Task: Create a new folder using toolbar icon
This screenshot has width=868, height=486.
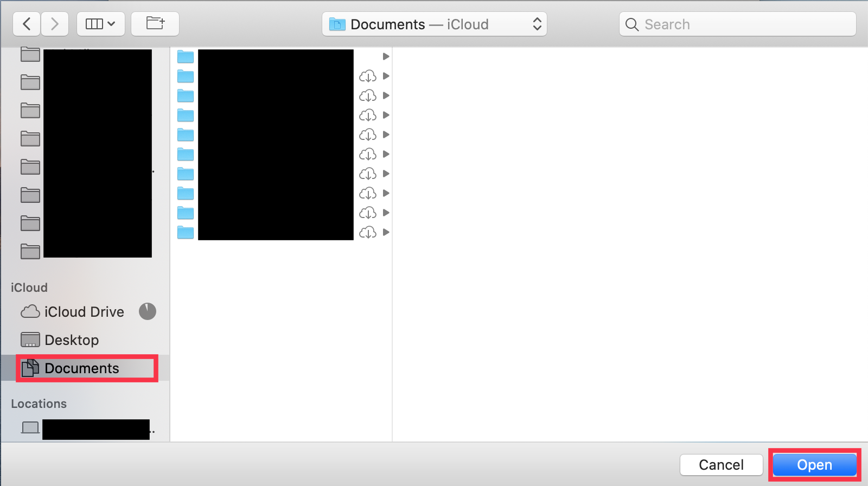Action: pos(155,24)
